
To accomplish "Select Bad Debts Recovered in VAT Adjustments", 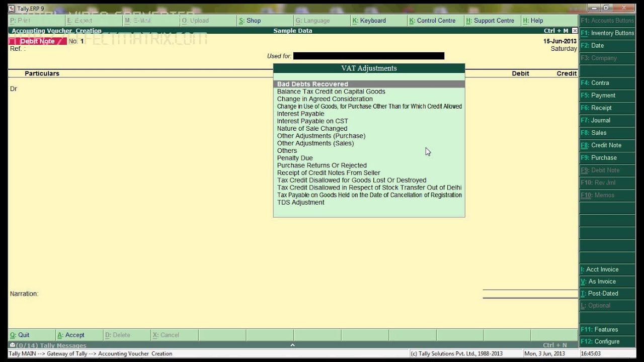I will 369,84.
